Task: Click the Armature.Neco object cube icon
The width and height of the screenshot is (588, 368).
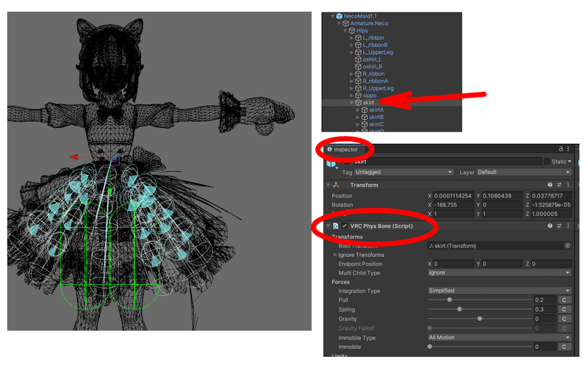Action: [x=345, y=24]
